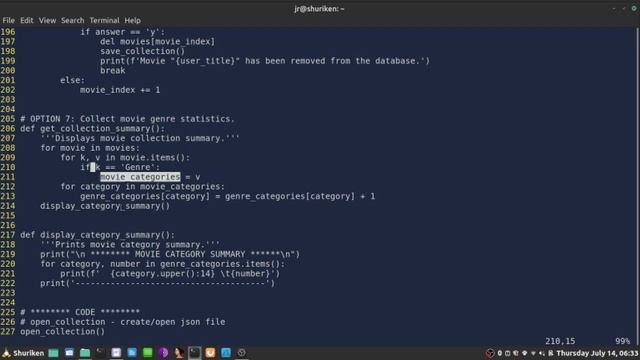Click 'def get_collection_summary():' line

pos(93,129)
